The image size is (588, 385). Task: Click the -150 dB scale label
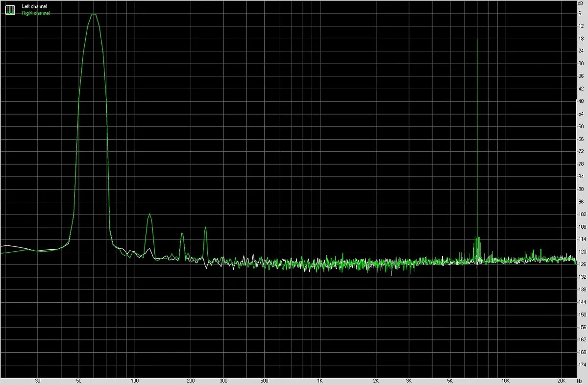coord(582,315)
